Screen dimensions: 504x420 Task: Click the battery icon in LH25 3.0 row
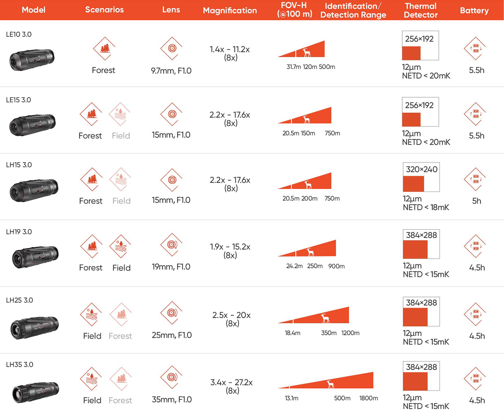point(475,314)
